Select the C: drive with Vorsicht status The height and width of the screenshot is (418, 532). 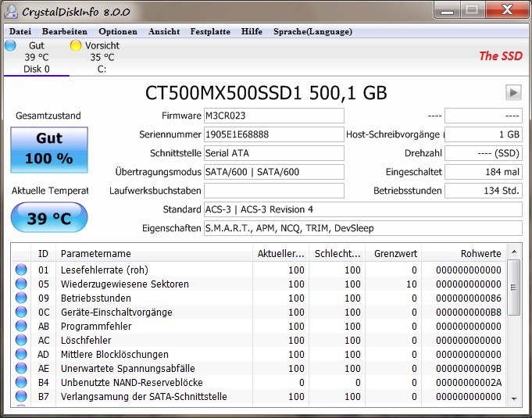[102, 57]
